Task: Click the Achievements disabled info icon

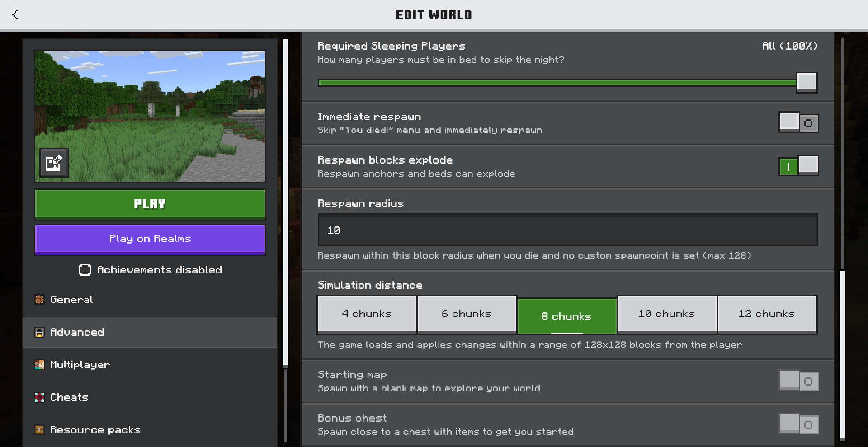Action: coord(85,270)
